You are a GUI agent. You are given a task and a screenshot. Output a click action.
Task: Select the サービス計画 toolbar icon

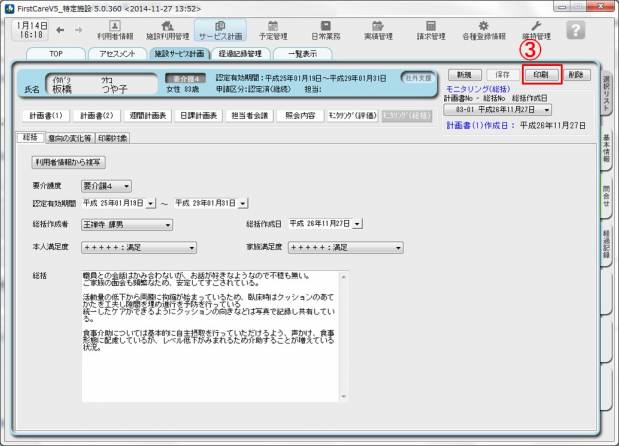click(220, 30)
